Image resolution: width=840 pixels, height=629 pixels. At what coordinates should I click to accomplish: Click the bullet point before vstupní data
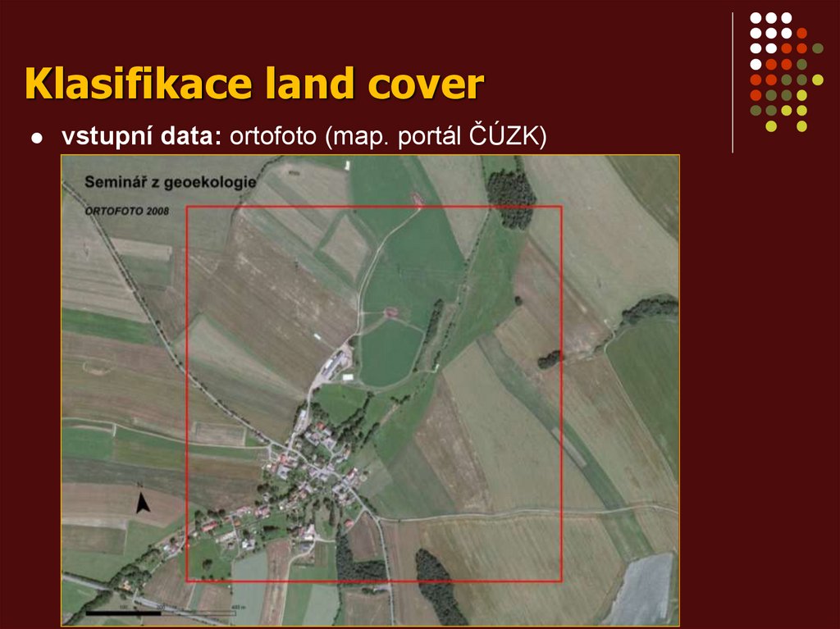pos(36,137)
